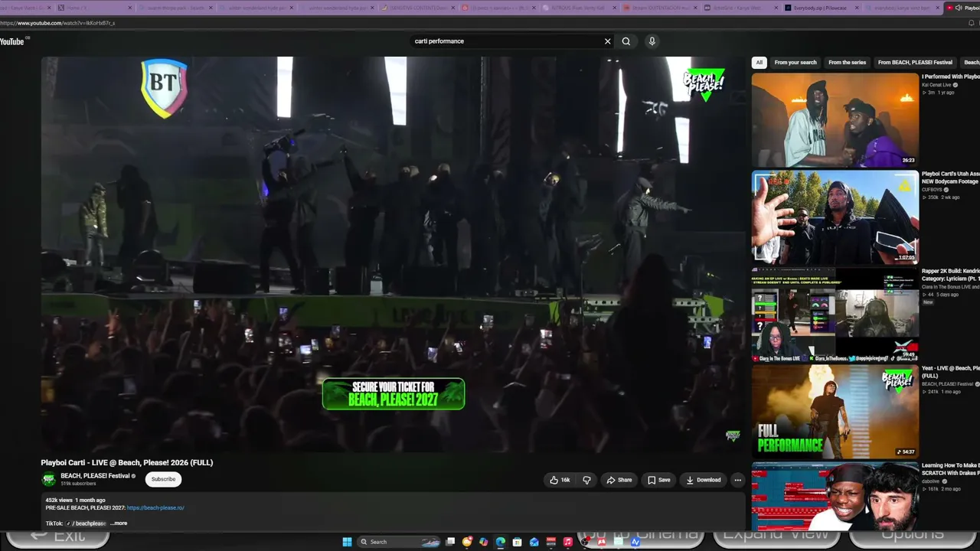Focus the carti performance search field

507,41
